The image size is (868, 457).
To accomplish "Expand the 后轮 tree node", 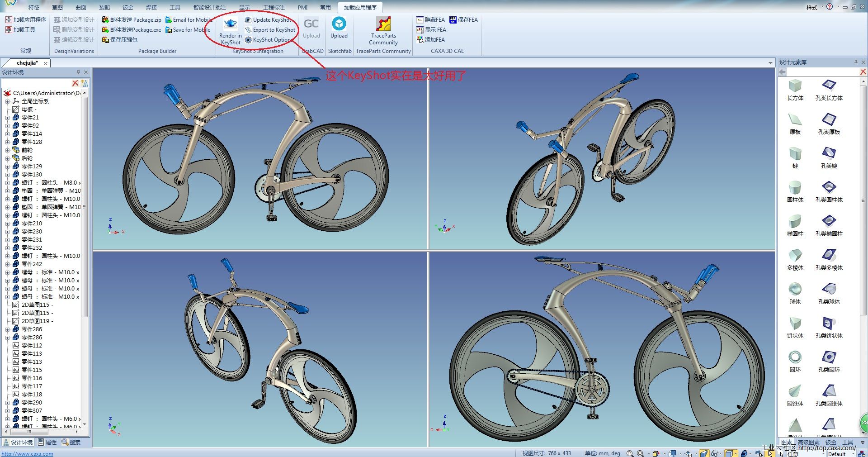I will [7, 158].
